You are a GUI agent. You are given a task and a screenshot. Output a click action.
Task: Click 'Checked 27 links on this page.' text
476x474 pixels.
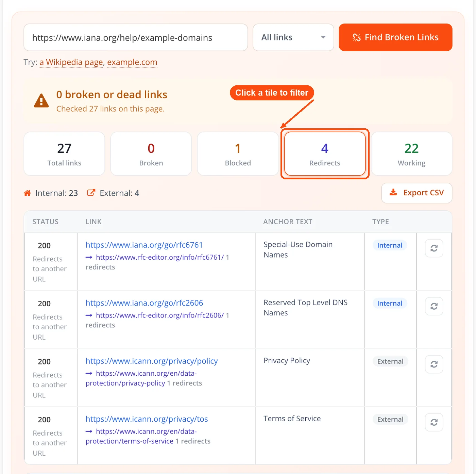pos(111,109)
